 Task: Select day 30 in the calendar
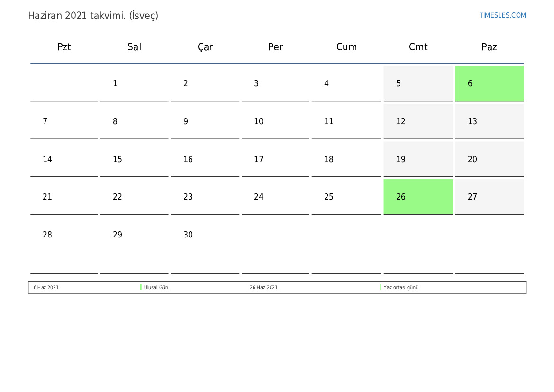[205, 235]
